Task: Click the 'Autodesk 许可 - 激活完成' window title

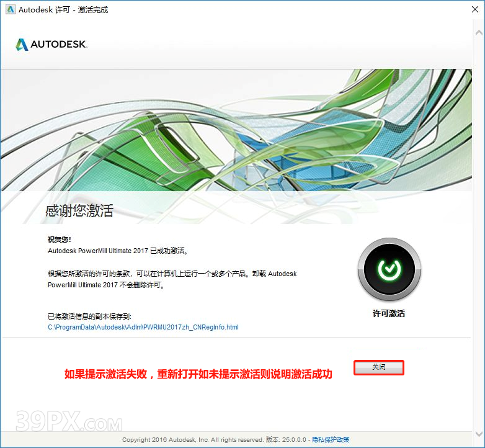Action: [63, 10]
